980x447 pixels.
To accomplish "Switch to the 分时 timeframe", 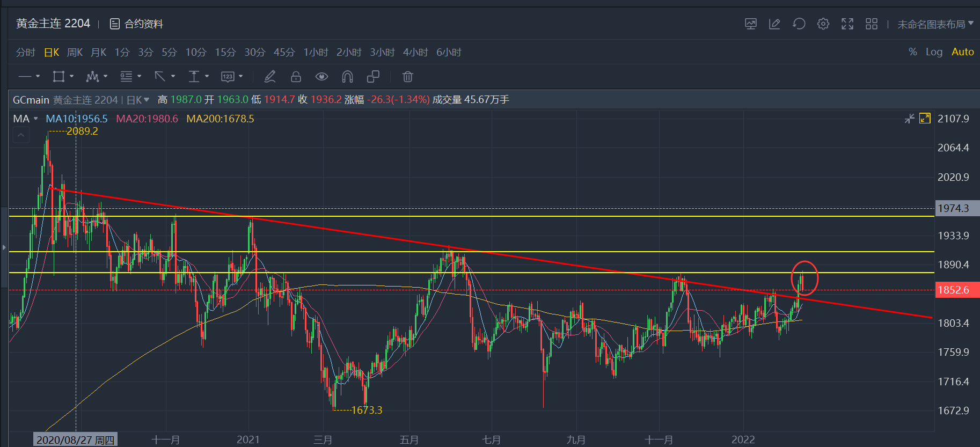I will [x=25, y=52].
